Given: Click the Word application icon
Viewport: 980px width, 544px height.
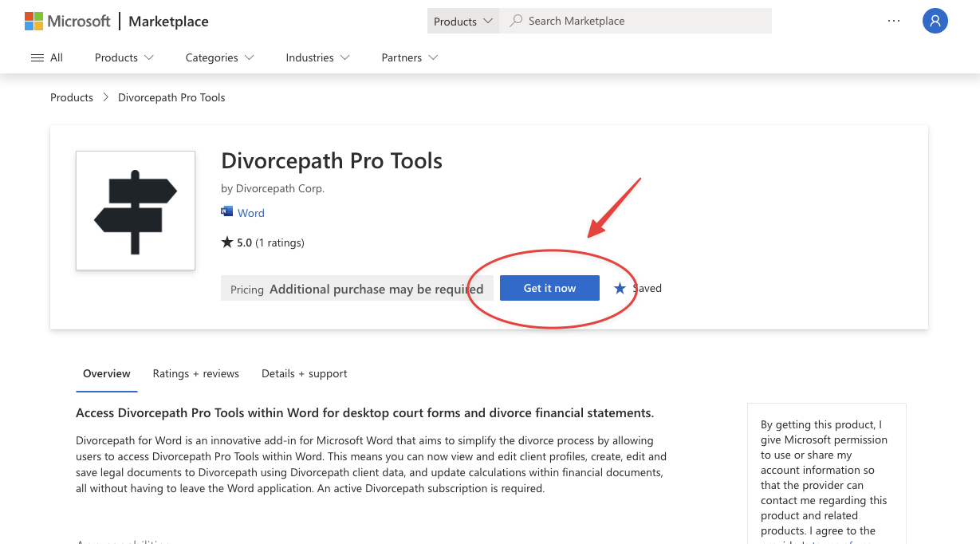Looking at the screenshot, I should 226,212.
